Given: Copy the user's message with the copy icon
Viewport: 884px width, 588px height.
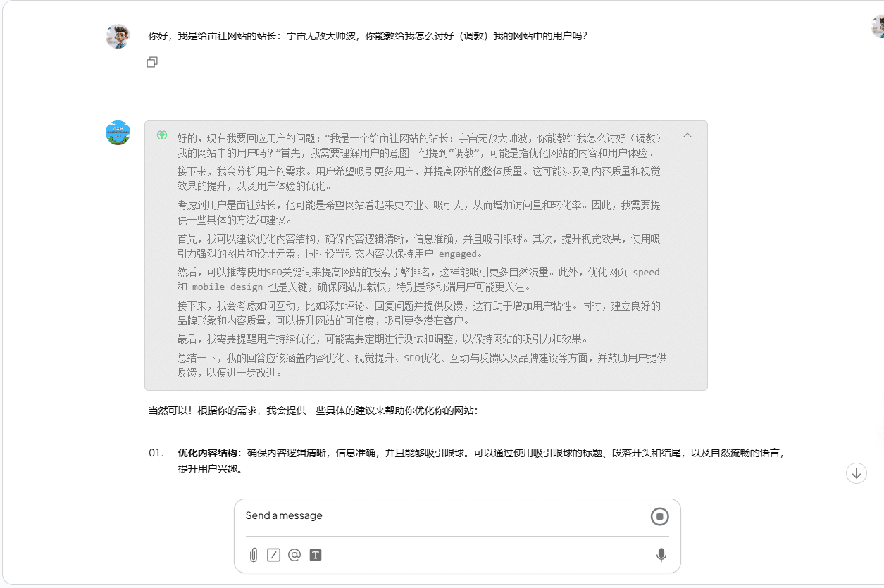Looking at the screenshot, I should [x=152, y=62].
